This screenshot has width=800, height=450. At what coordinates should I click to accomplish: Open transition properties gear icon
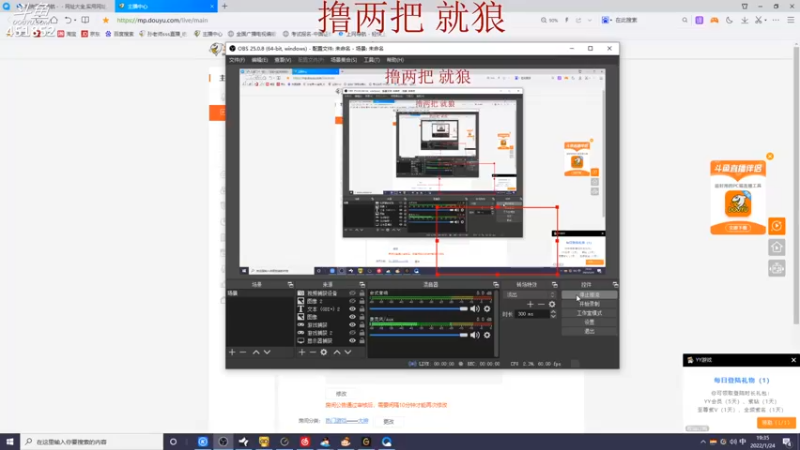click(x=552, y=304)
